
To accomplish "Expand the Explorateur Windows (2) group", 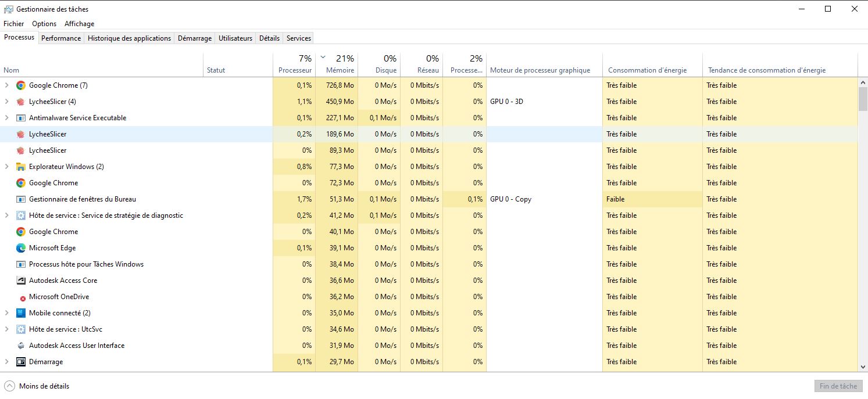I will [x=6, y=167].
